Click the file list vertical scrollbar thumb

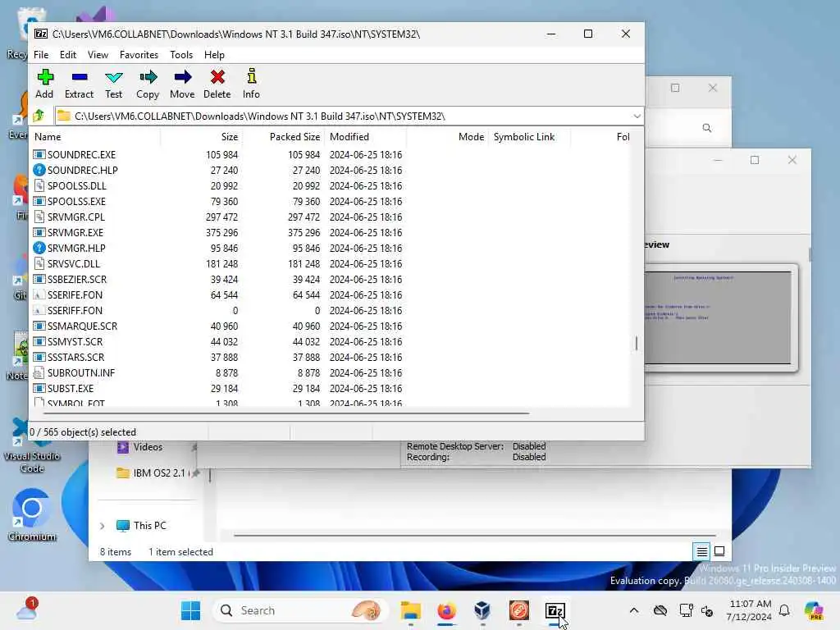pyautogui.click(x=637, y=344)
